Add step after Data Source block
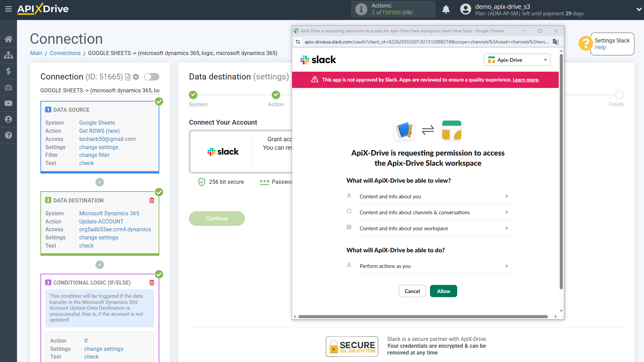Image resolution: width=644 pixels, height=362 pixels. (x=100, y=182)
